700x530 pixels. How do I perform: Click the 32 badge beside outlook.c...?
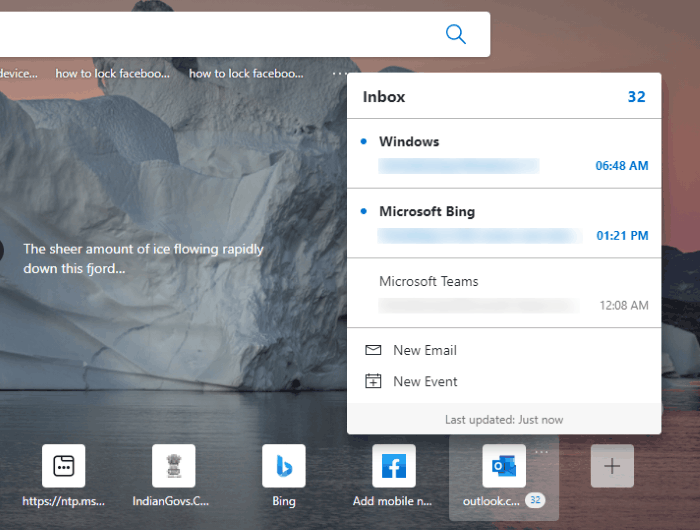pos(535,500)
